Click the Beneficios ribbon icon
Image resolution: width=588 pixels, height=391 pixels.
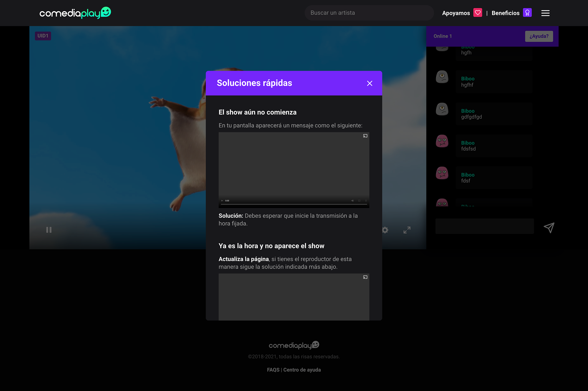pos(527,13)
